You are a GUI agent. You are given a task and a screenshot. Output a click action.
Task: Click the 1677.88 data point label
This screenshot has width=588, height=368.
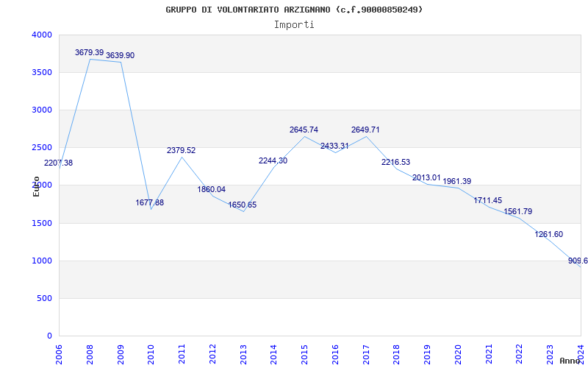pos(150,203)
